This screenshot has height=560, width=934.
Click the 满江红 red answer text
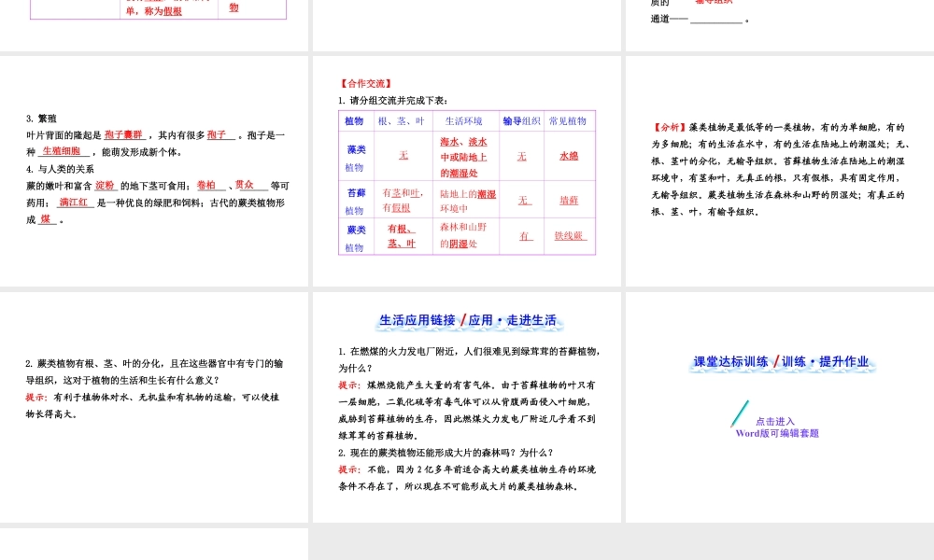pyautogui.click(x=74, y=203)
